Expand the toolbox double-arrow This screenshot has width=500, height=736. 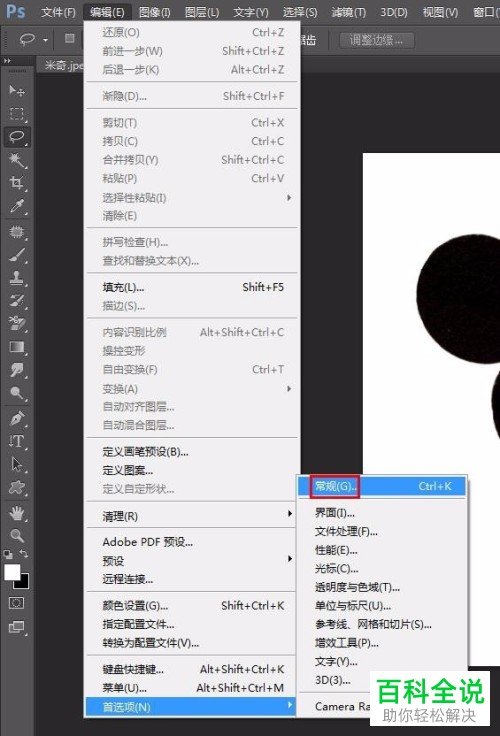(x=7, y=61)
